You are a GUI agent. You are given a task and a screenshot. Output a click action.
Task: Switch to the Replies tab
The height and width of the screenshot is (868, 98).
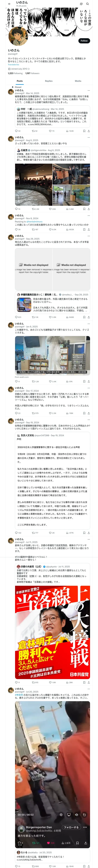49,81
